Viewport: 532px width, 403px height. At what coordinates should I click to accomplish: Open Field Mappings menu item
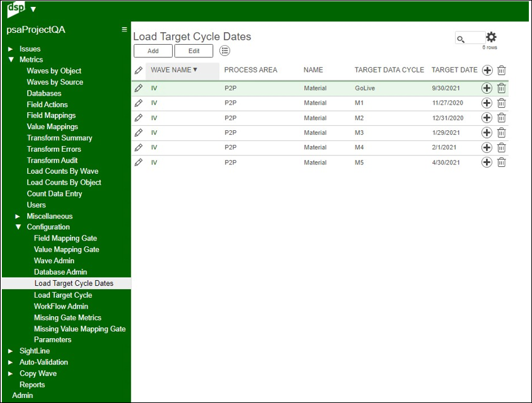click(51, 116)
